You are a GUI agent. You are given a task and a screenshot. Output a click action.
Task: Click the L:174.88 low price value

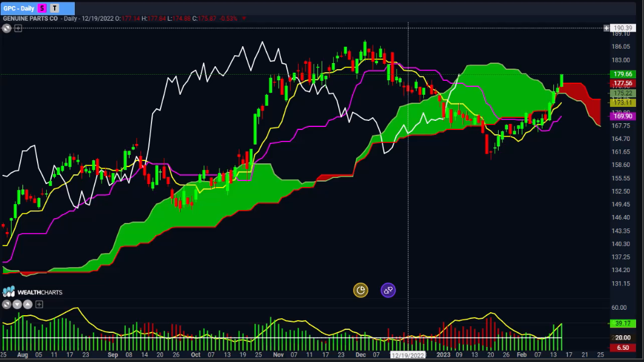click(179, 18)
